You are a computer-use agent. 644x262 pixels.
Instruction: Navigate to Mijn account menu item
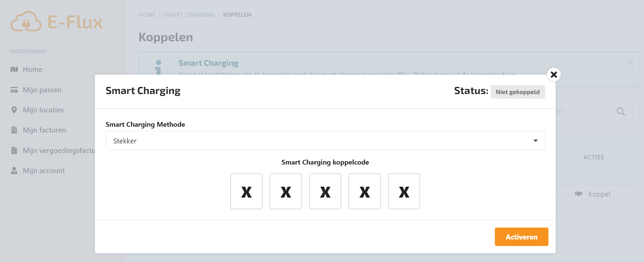tap(44, 171)
